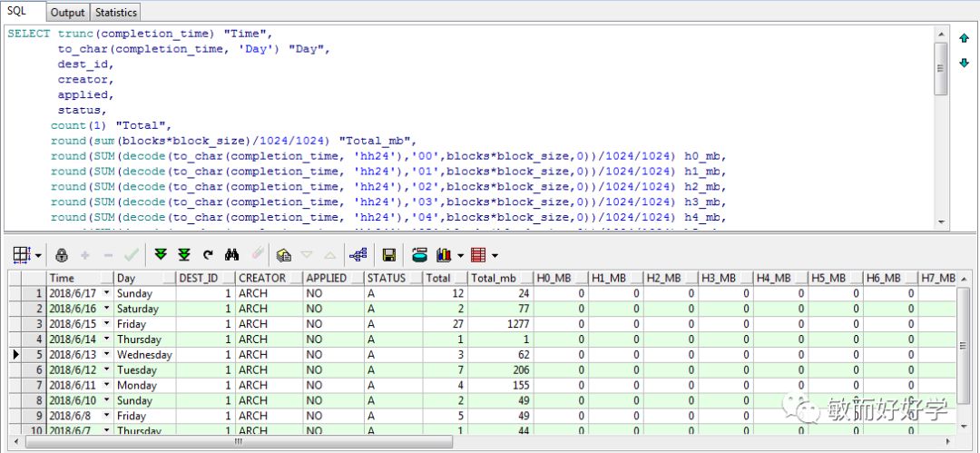
Task: Switch to the Statistics tab
Action: tap(115, 13)
